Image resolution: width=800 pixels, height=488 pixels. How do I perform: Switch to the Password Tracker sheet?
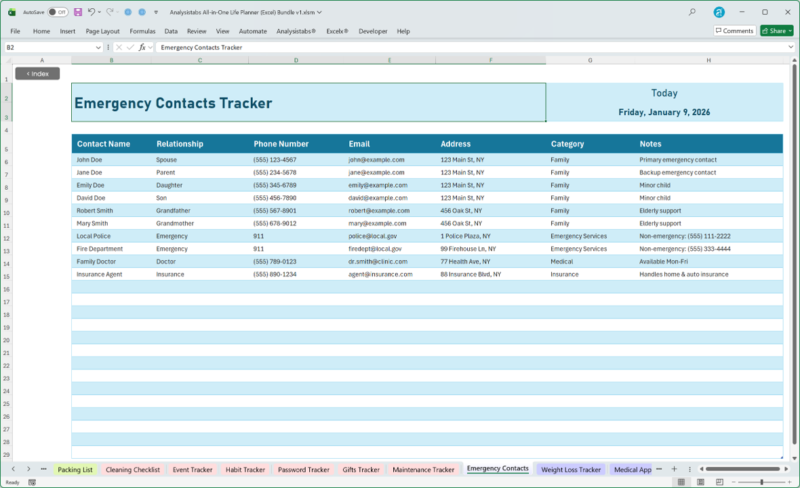[x=304, y=470]
